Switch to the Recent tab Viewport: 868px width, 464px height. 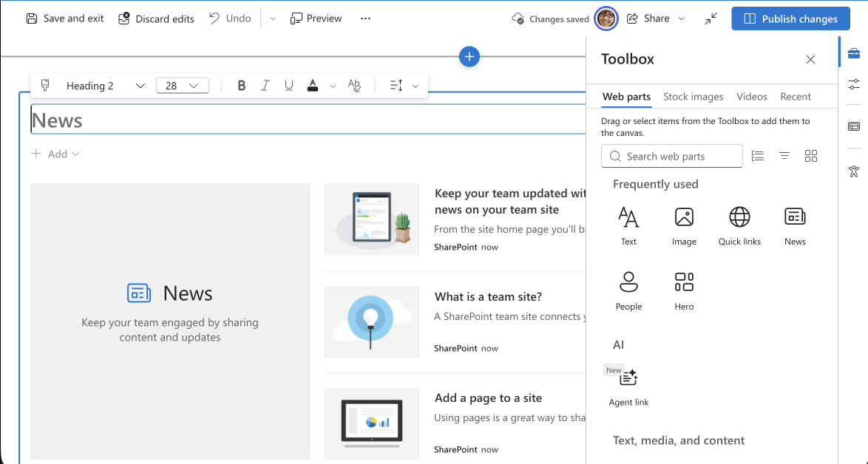(796, 96)
